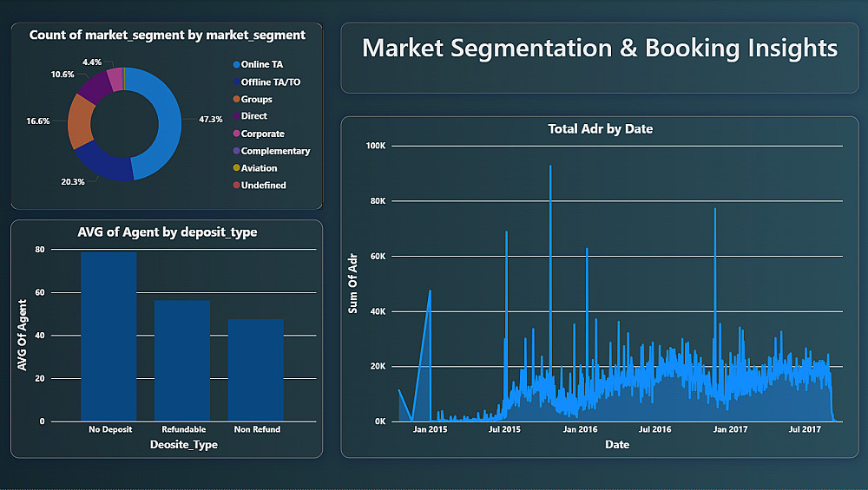Click the 4.4% donut slice label

(92, 62)
